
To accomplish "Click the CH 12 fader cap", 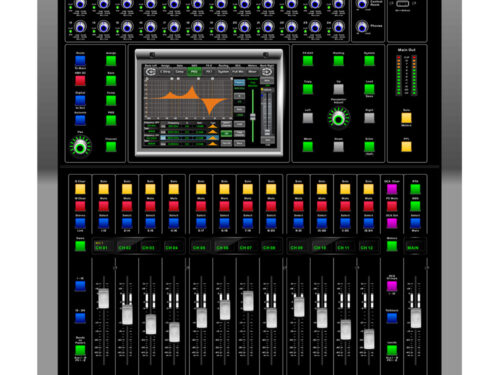I will [x=369, y=339].
